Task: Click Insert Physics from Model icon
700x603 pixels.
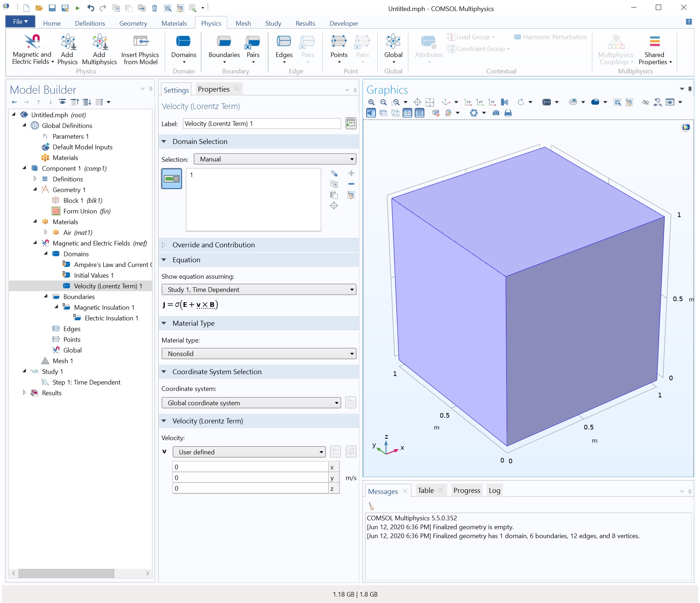Action: click(140, 42)
